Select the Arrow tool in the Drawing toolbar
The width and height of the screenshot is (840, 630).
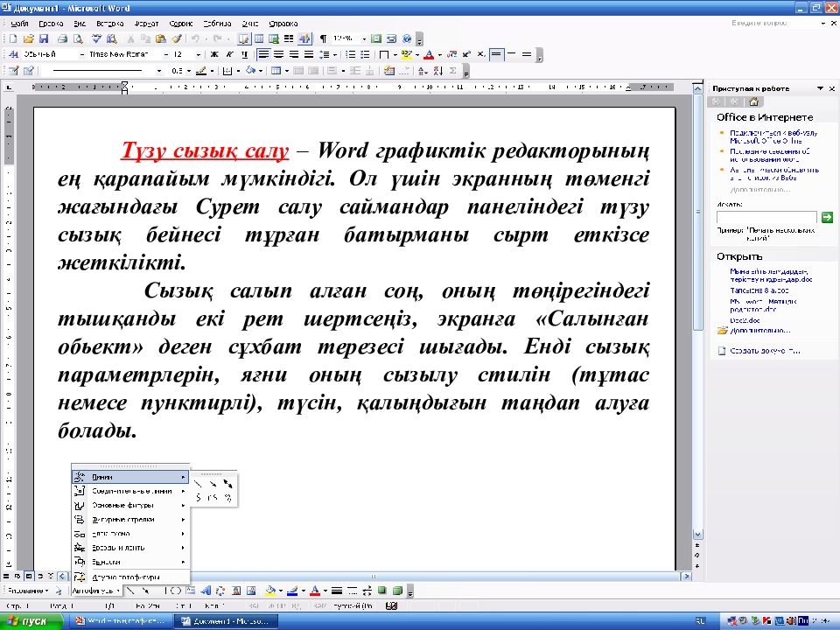(x=145, y=591)
